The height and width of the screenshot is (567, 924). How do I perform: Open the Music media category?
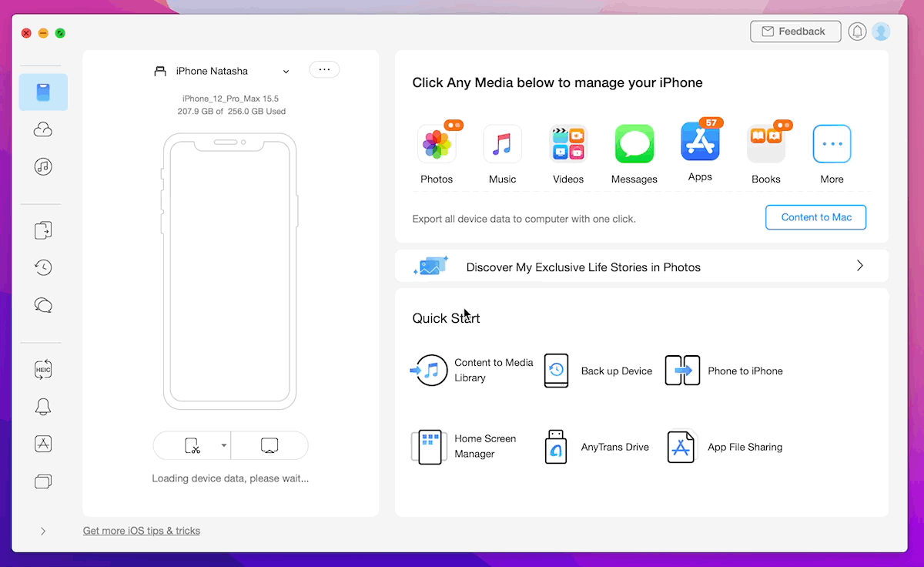pos(502,154)
